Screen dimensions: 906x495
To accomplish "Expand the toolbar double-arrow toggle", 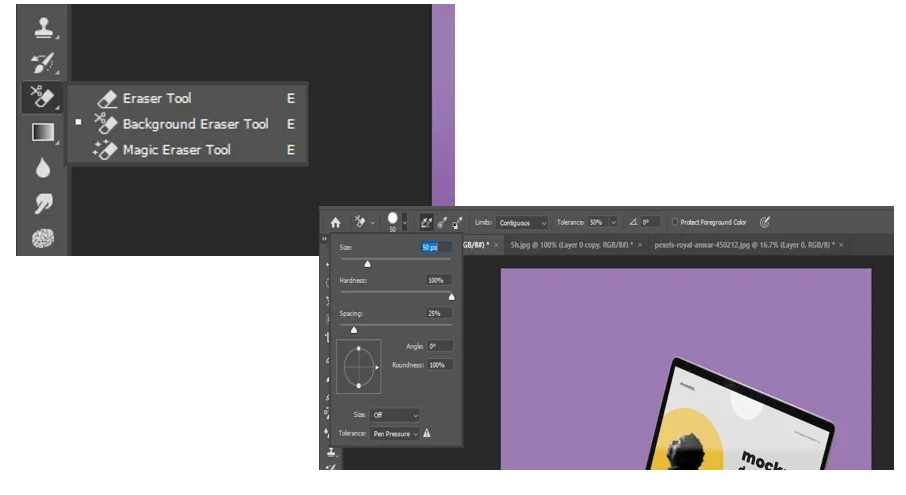I will pos(324,239).
